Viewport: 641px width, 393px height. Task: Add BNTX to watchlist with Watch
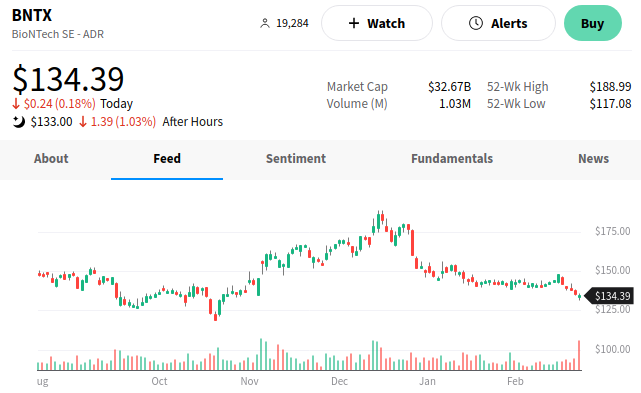377,23
